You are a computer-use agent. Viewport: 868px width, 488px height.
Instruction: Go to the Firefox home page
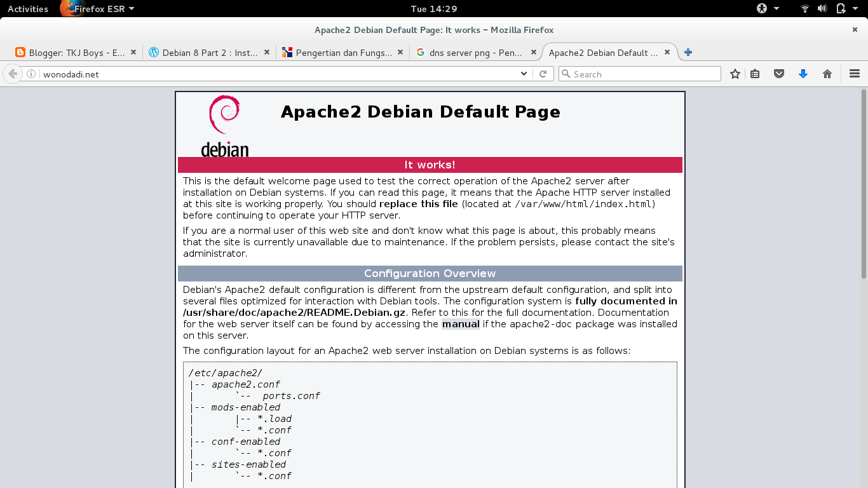coord(827,74)
